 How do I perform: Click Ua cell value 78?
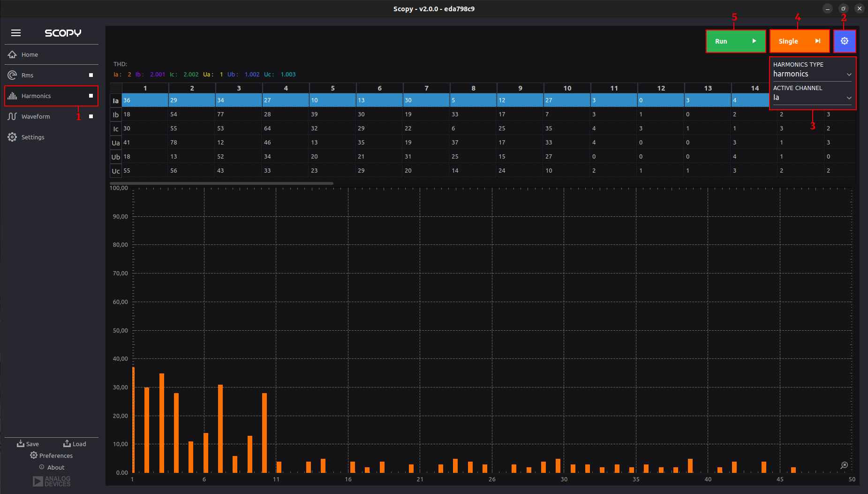pyautogui.click(x=192, y=143)
